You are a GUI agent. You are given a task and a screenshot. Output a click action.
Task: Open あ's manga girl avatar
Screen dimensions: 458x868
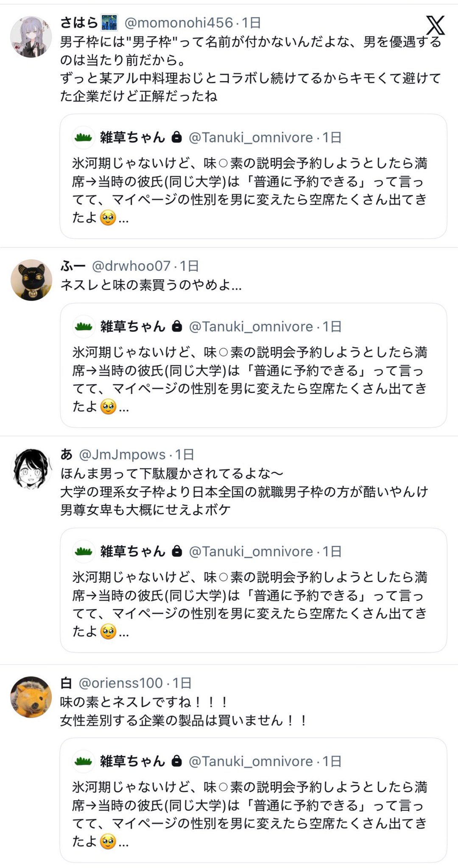(31, 469)
